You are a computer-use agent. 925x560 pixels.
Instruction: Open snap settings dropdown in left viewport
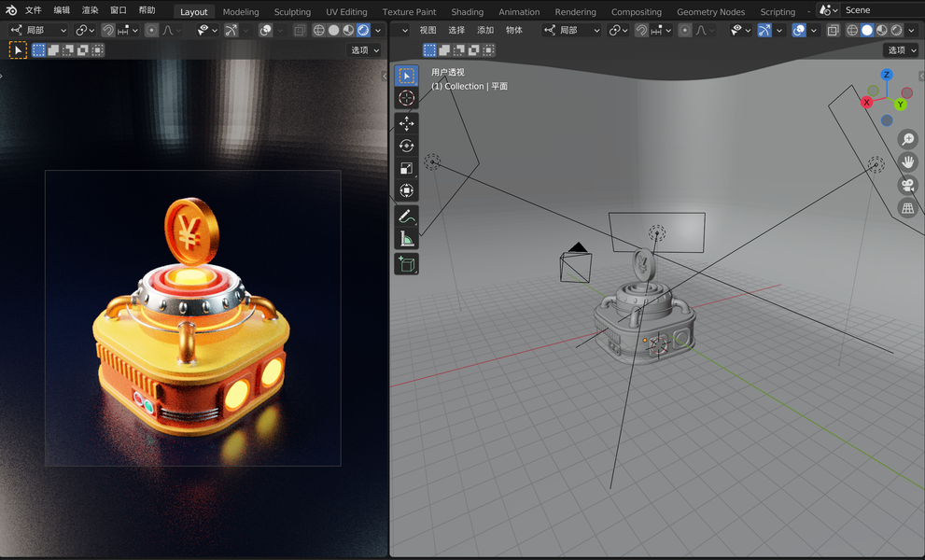point(128,30)
